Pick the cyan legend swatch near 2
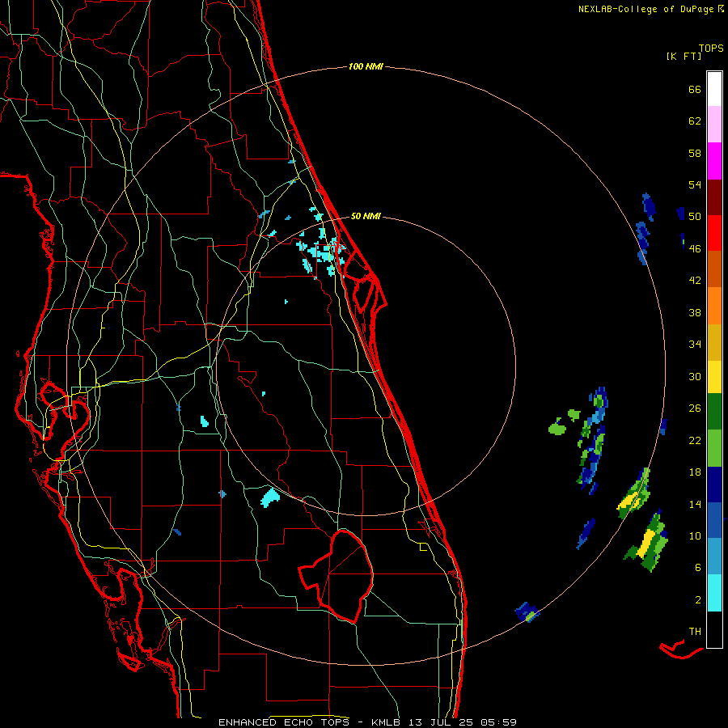The image size is (728, 728). [x=714, y=593]
